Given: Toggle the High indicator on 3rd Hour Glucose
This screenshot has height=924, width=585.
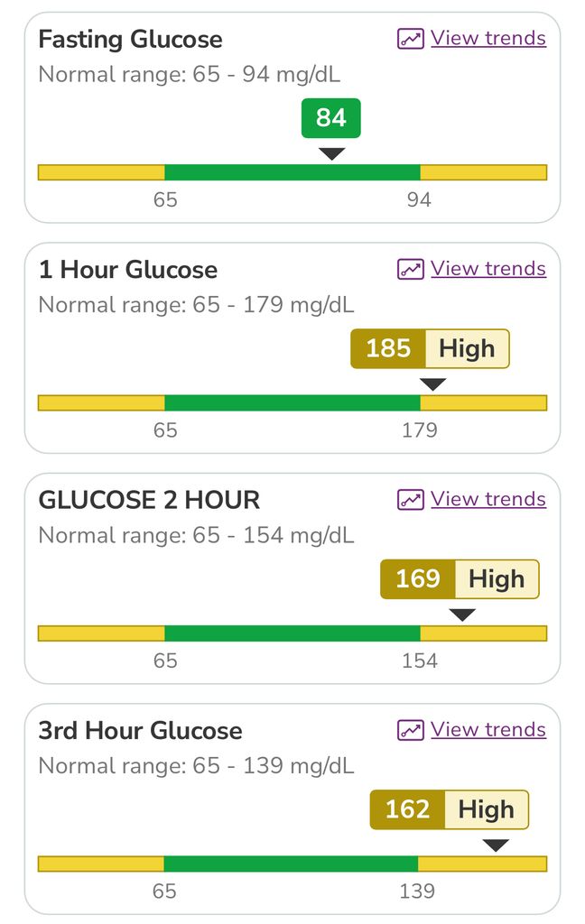Looking at the screenshot, I should tap(486, 809).
